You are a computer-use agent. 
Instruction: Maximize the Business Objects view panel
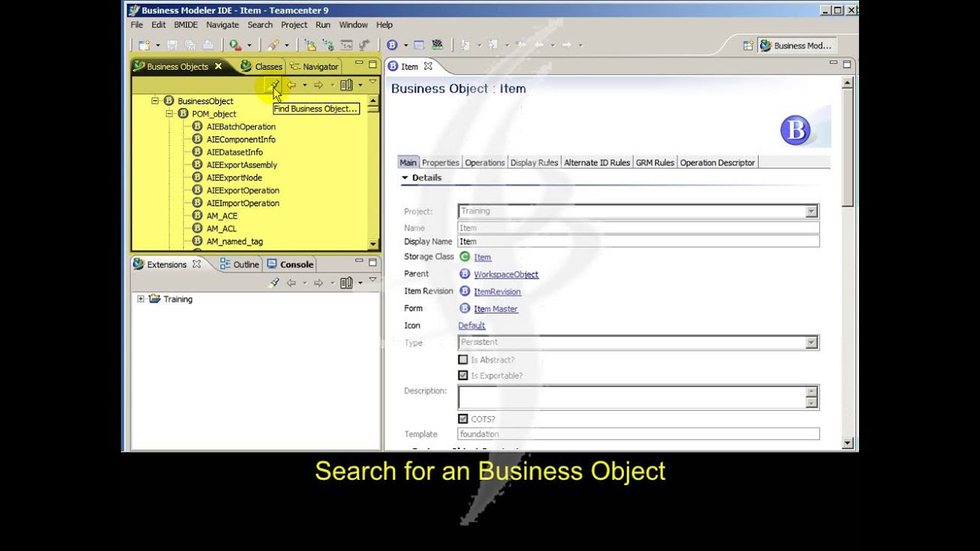point(372,65)
